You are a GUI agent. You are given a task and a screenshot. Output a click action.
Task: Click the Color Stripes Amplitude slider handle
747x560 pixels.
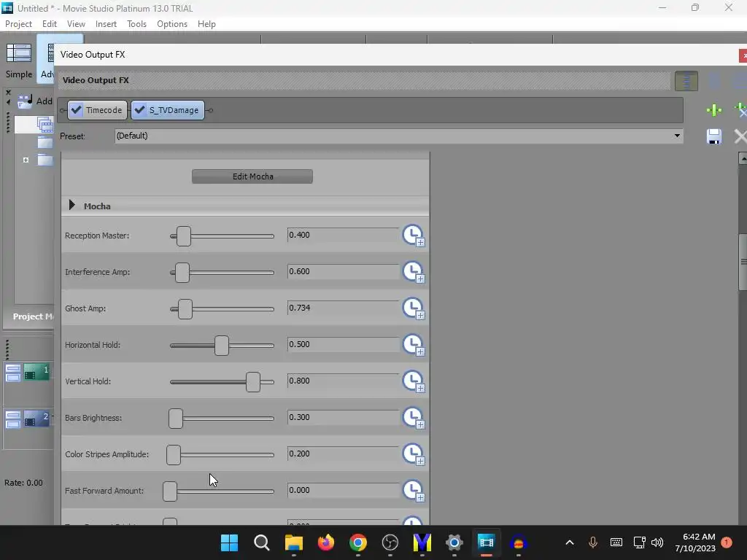coord(174,455)
